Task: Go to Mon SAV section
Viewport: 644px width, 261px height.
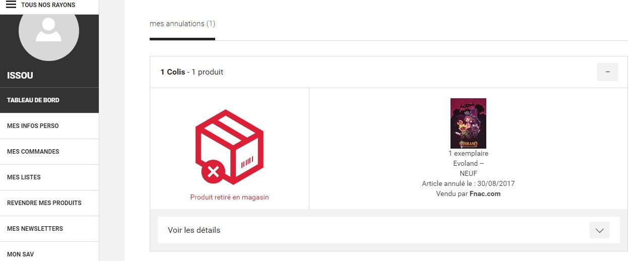Action: (20, 254)
